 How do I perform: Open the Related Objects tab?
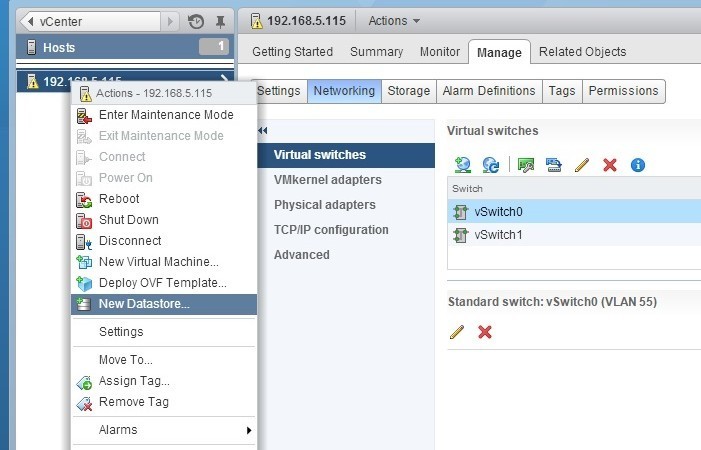pos(582,52)
